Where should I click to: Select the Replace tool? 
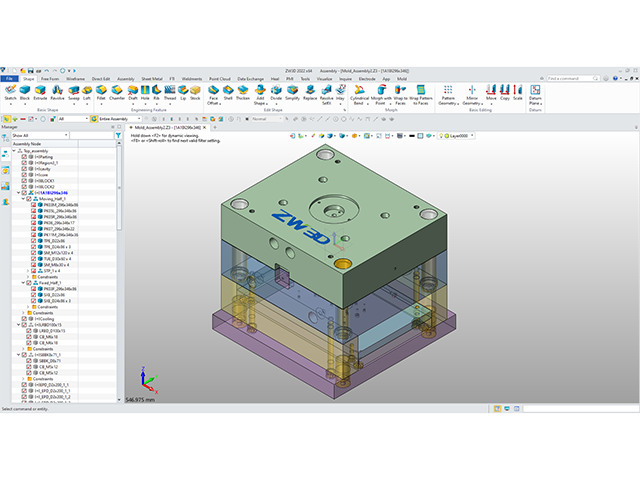point(310,93)
